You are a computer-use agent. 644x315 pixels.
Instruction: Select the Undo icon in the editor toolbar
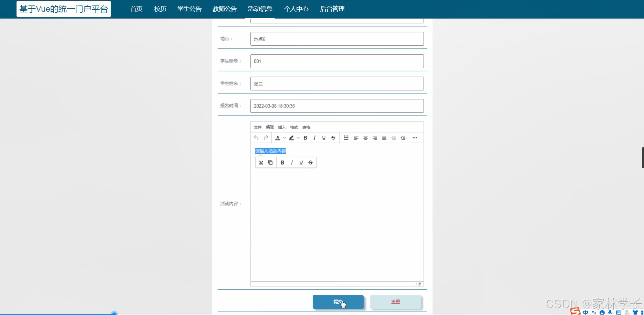(x=256, y=137)
